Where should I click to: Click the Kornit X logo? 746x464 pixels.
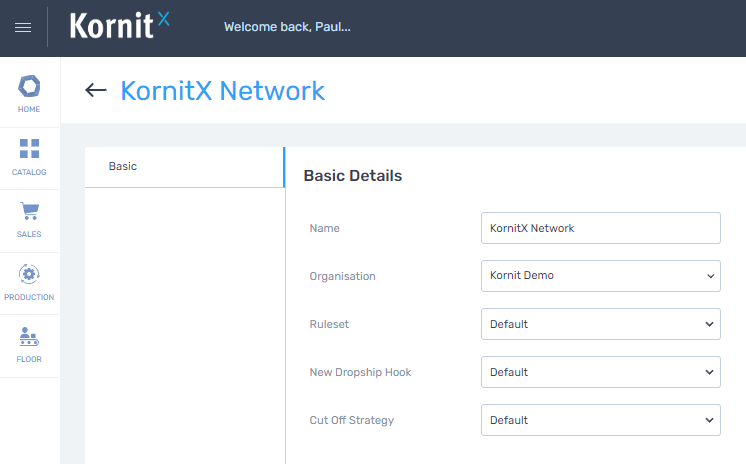point(119,26)
